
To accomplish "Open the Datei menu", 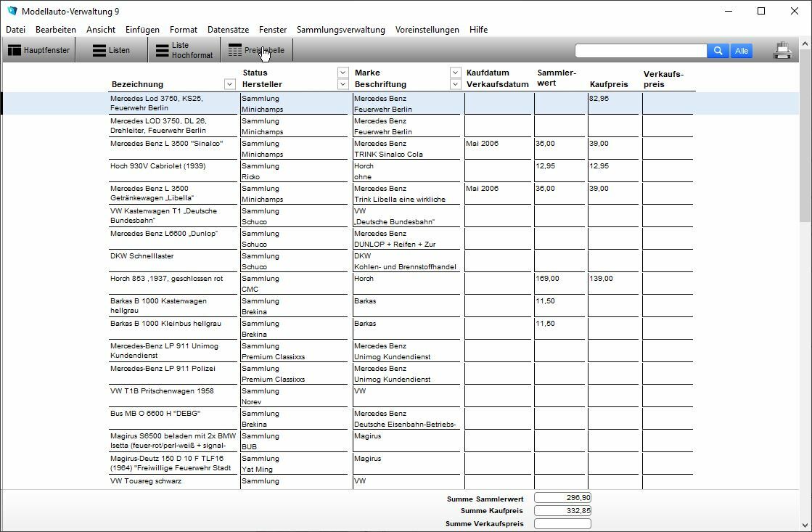I will tap(15, 30).
